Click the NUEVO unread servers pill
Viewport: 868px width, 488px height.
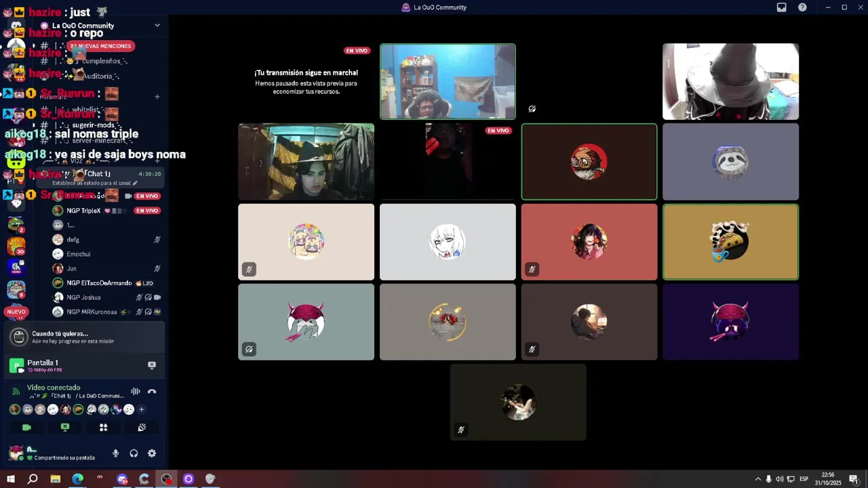click(16, 312)
